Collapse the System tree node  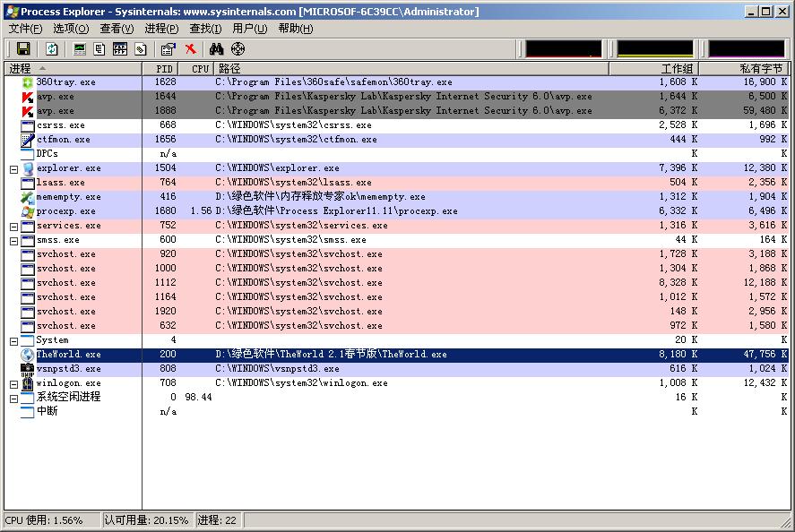tap(14, 341)
